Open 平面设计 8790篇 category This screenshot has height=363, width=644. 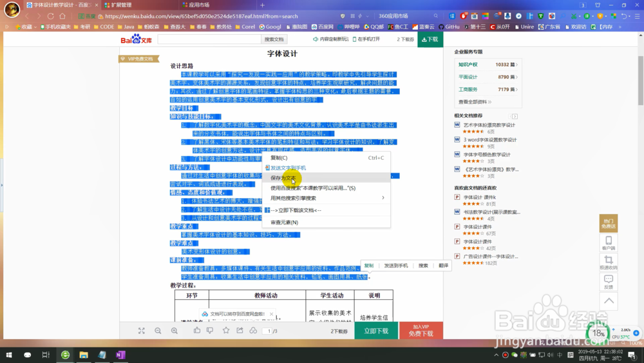(488, 77)
